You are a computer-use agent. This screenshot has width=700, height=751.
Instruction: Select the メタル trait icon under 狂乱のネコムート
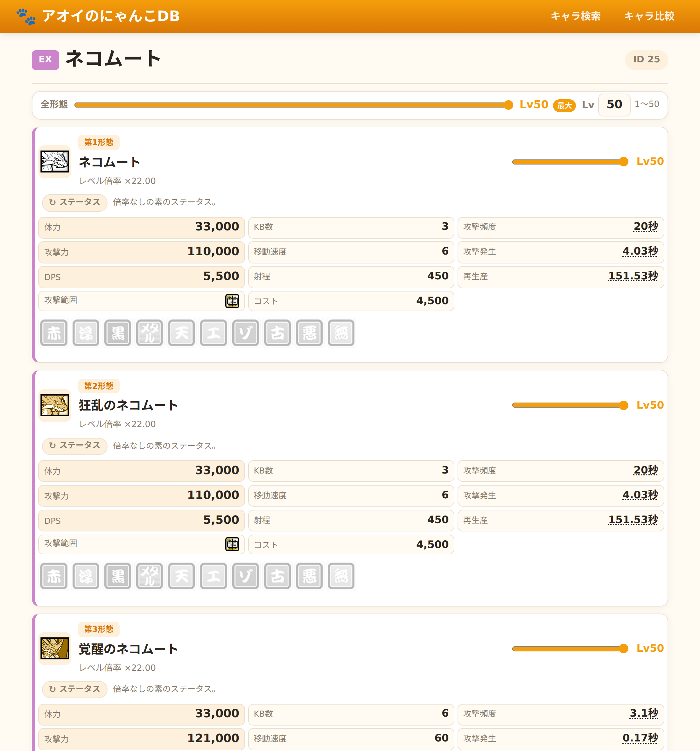point(150,576)
